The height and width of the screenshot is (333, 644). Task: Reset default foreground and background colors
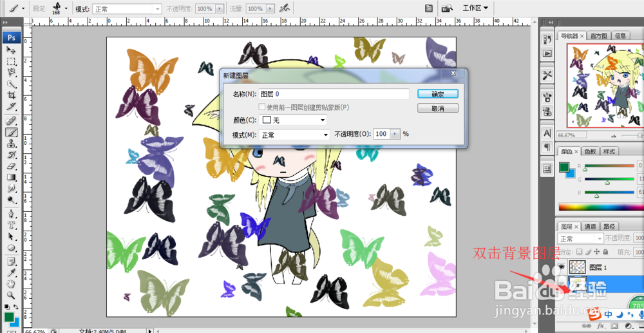pos(6,307)
